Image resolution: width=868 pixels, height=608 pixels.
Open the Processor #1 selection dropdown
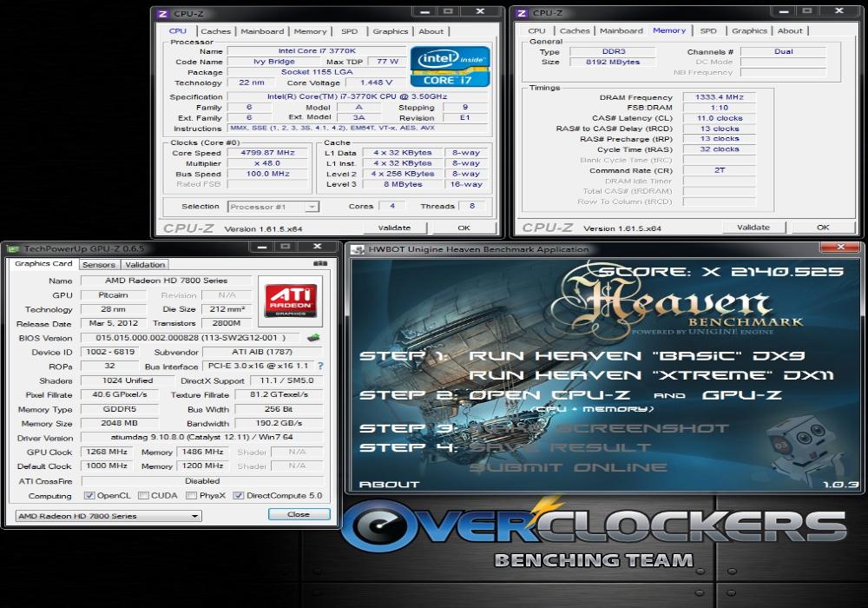pos(273,207)
